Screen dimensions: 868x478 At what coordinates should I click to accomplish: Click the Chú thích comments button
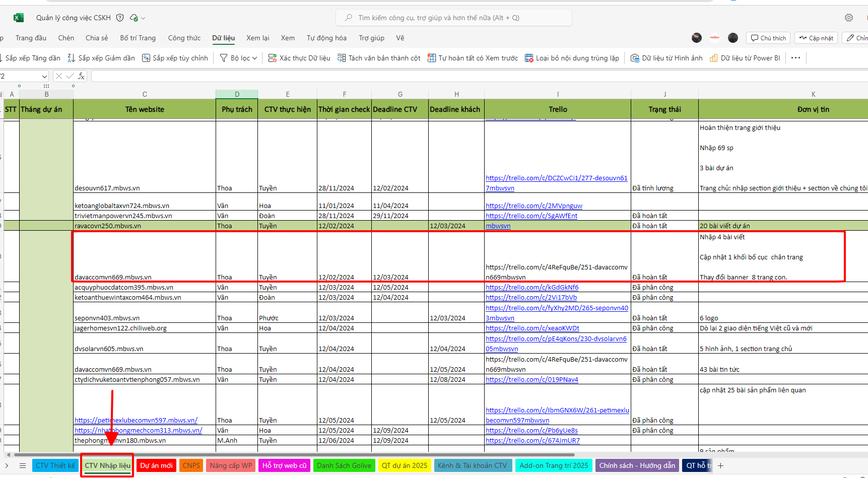pos(768,38)
